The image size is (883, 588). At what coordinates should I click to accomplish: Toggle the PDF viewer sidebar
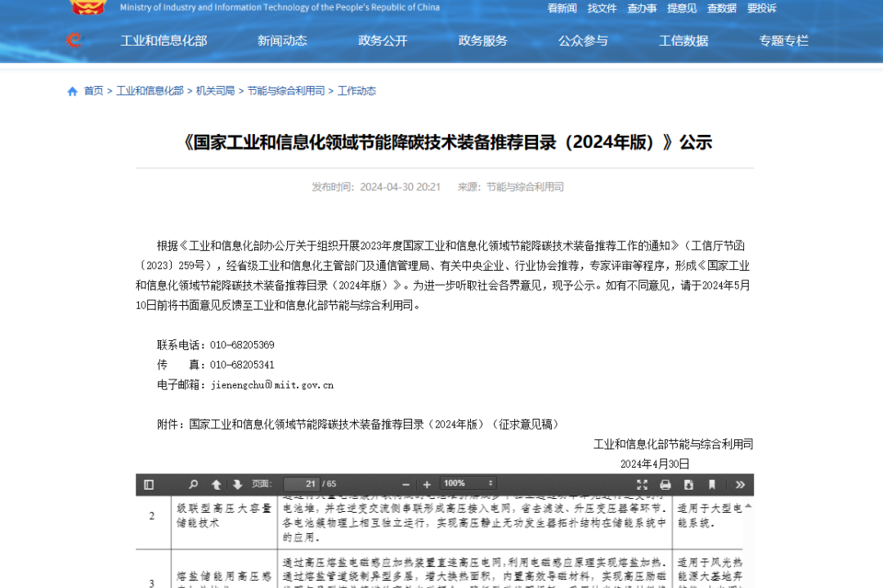149,484
